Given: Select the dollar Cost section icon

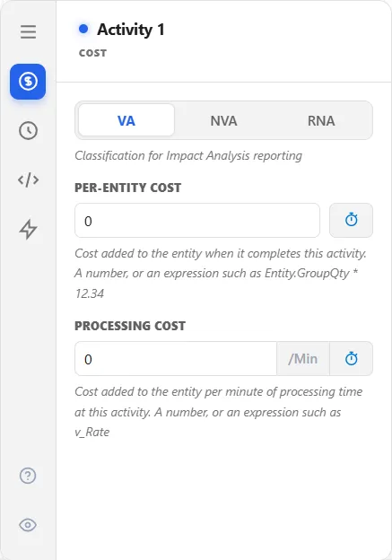Looking at the screenshot, I should tap(28, 82).
